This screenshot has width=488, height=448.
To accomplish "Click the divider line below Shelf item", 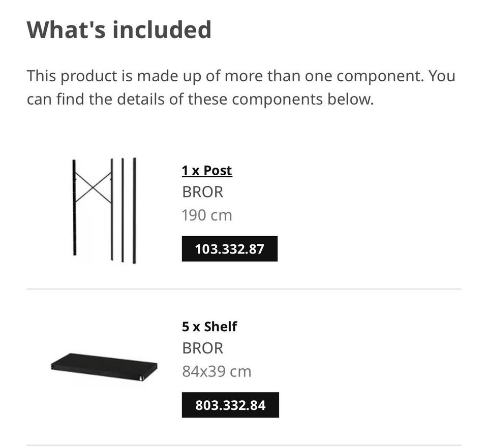I will pos(244,445).
